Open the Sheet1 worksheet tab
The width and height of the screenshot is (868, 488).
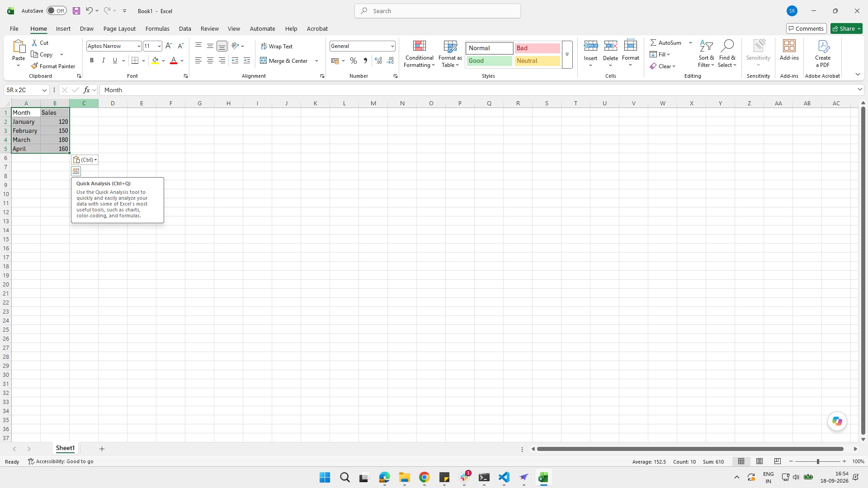[65, 448]
